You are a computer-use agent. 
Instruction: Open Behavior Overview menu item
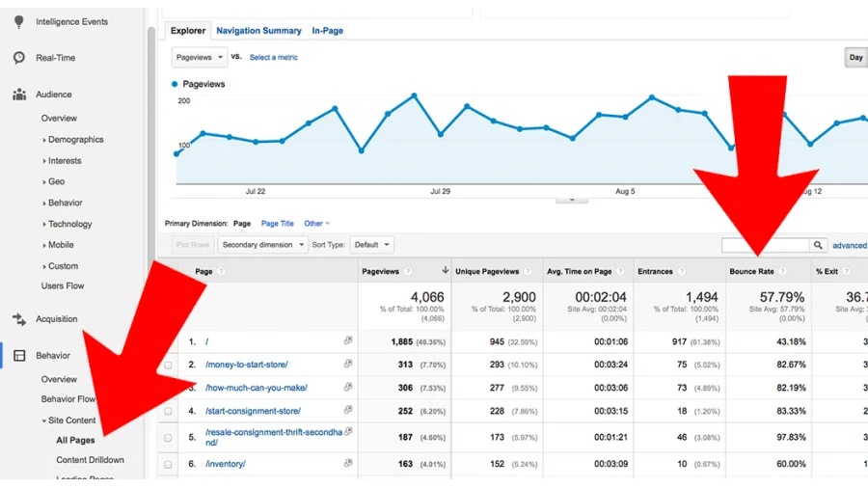click(x=59, y=379)
